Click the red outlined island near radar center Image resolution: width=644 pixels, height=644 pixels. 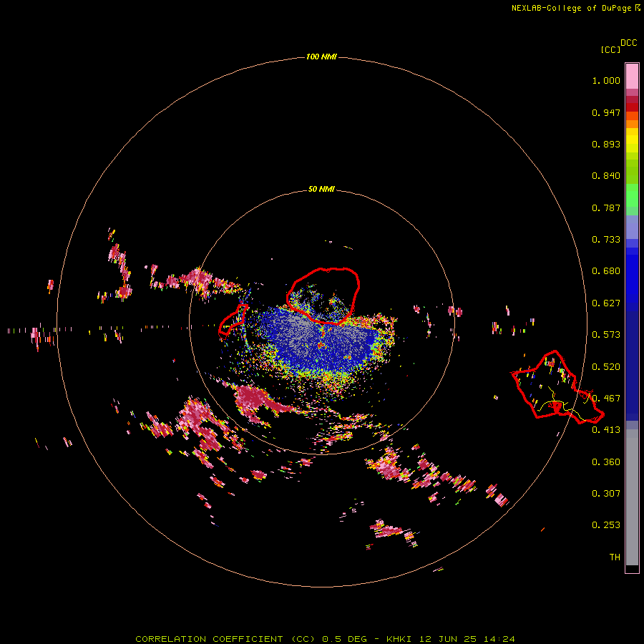point(323,296)
